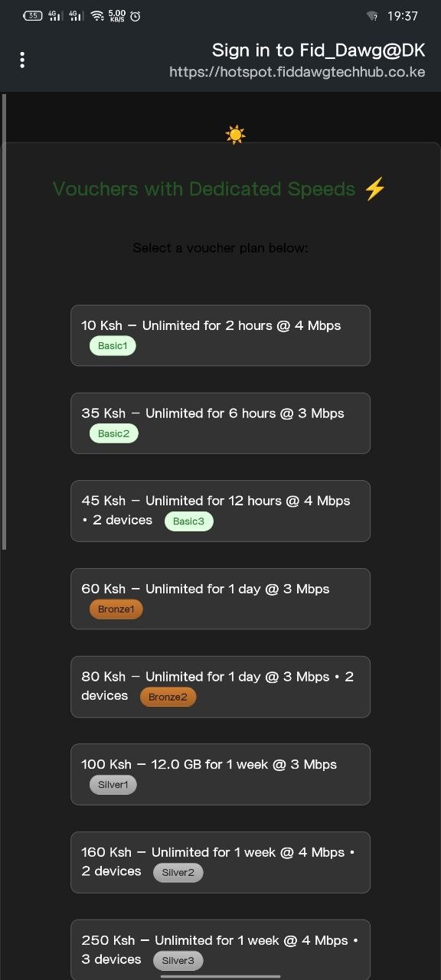
Task: Select the 10 Ksh 2-hour voucher plan
Action: [220, 335]
